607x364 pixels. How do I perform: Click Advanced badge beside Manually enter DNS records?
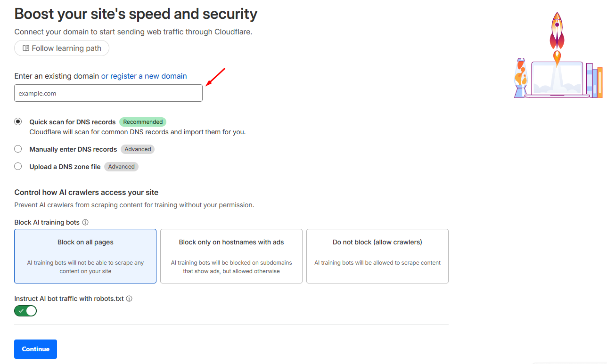138,149
